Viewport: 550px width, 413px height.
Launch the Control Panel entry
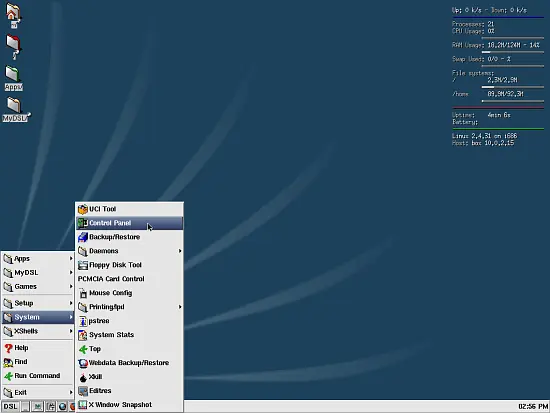click(x=129, y=223)
